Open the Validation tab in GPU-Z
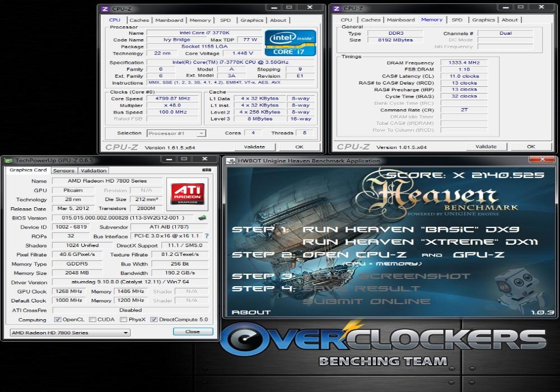Image resolution: width=560 pixels, height=392 pixels. tap(94, 171)
